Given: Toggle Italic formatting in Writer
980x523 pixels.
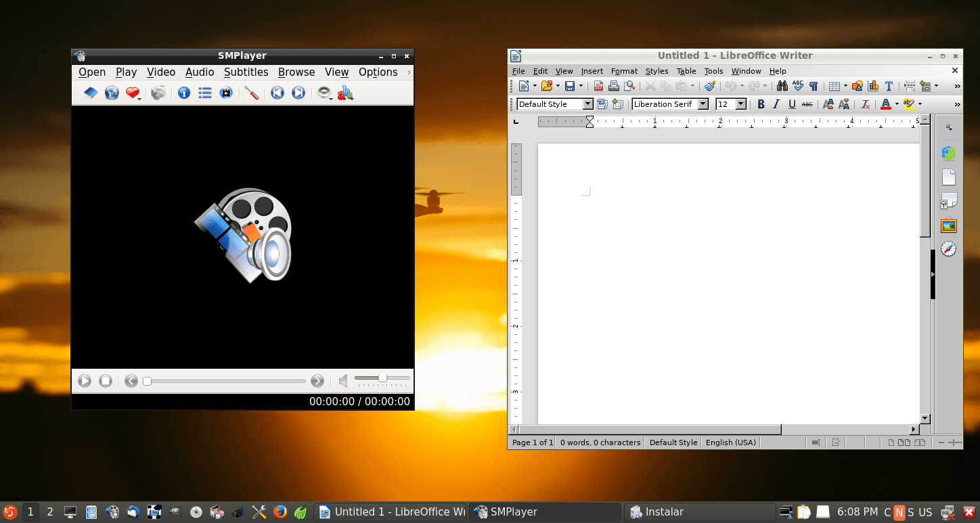Looking at the screenshot, I should [776, 104].
